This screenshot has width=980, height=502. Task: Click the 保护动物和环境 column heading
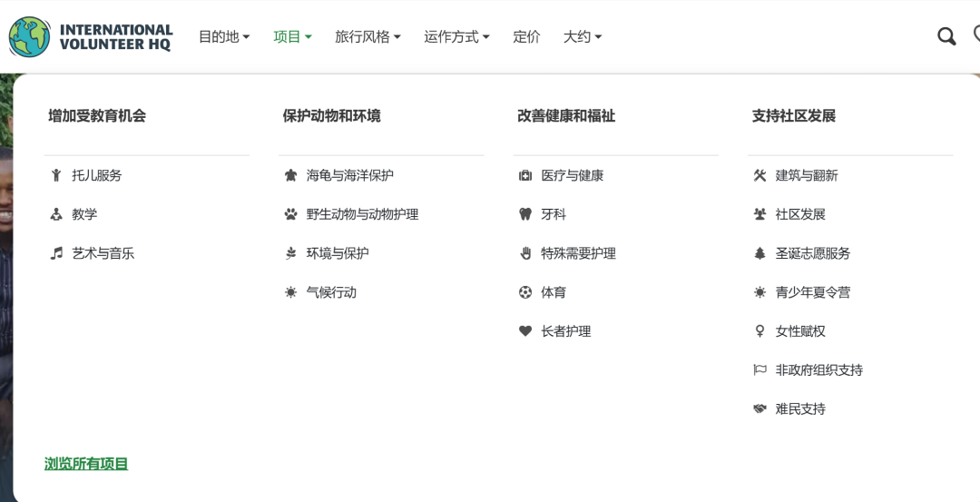click(x=332, y=115)
